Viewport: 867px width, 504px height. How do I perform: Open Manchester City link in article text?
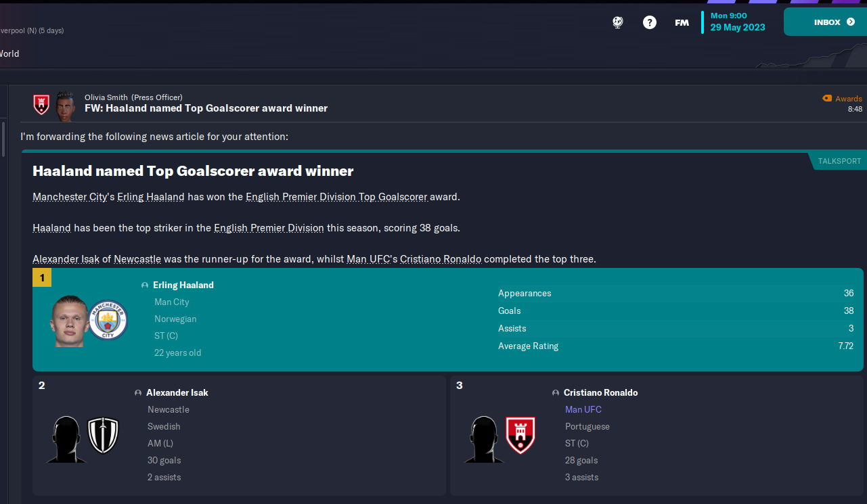pos(70,197)
